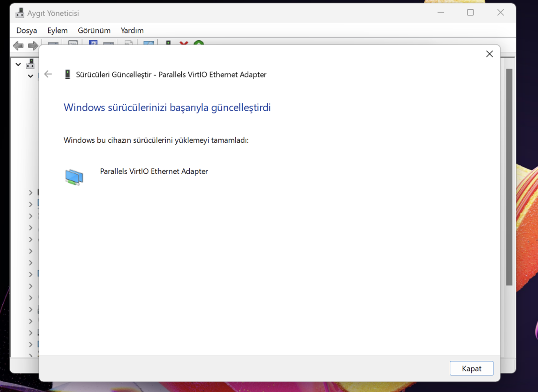The width and height of the screenshot is (538, 392).
Task: Click the device name next to the network icon
Action: click(154, 171)
